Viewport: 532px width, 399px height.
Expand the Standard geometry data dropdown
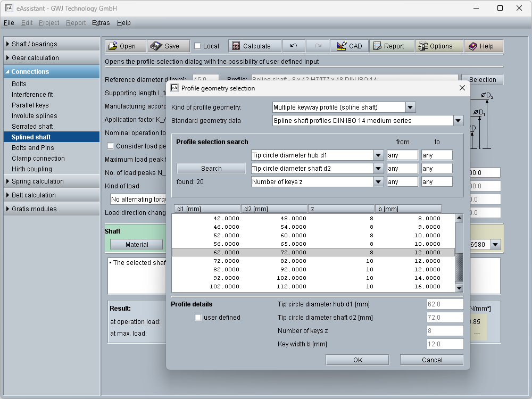(458, 121)
